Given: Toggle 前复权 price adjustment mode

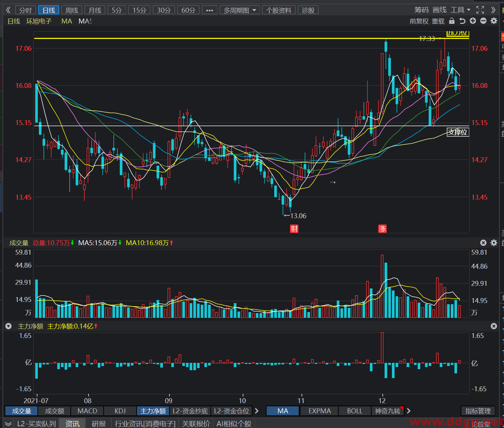Looking at the screenshot, I should (x=419, y=21).
